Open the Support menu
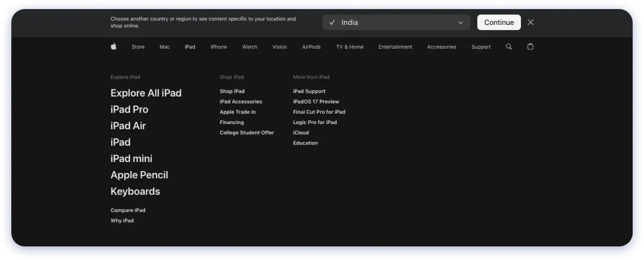Viewport: 644px width, 260px height. [481, 47]
